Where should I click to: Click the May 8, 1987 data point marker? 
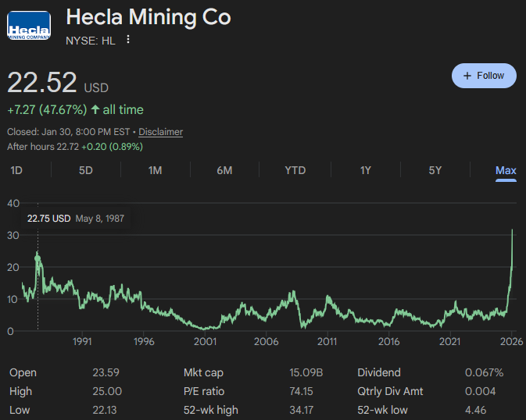[x=38, y=258]
